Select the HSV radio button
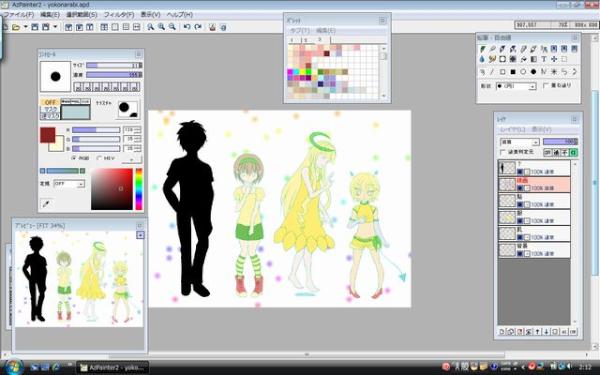The width and height of the screenshot is (600, 375). tap(99, 158)
